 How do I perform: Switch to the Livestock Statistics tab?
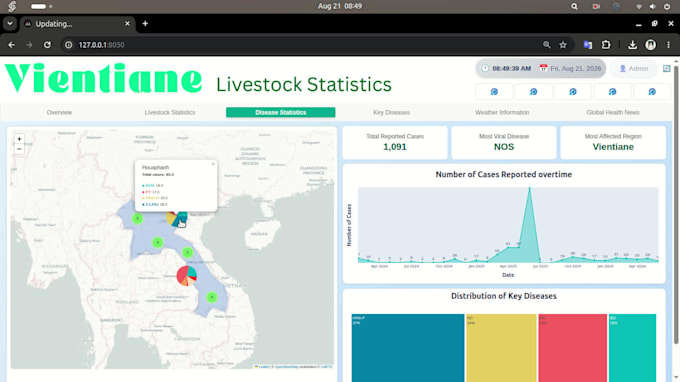[170, 112]
